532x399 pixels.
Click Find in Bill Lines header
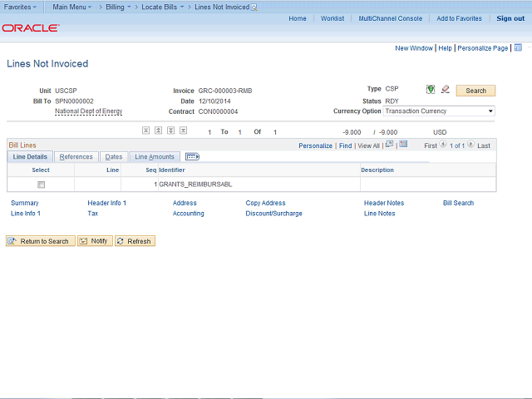[x=346, y=145]
